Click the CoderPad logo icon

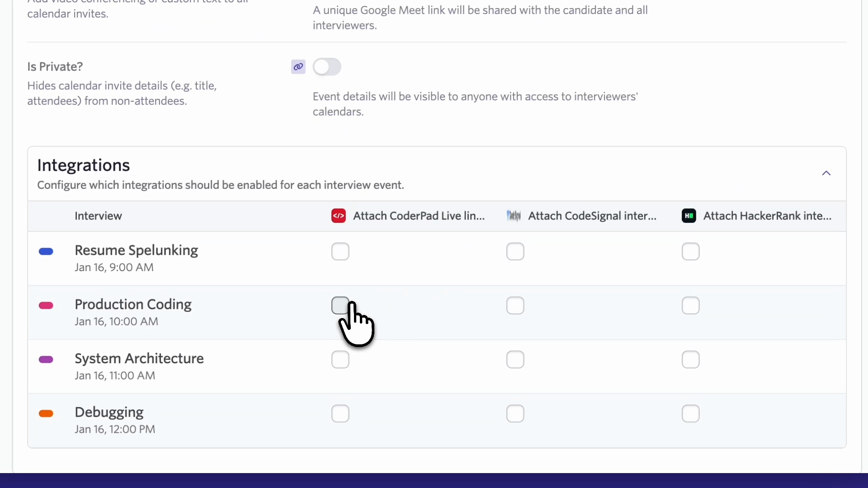[339, 216]
